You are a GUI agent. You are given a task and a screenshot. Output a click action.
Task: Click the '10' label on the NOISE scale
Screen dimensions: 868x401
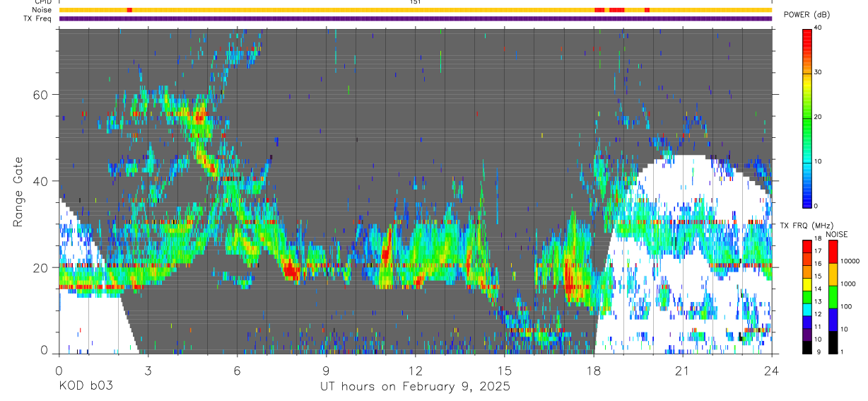tap(845, 329)
